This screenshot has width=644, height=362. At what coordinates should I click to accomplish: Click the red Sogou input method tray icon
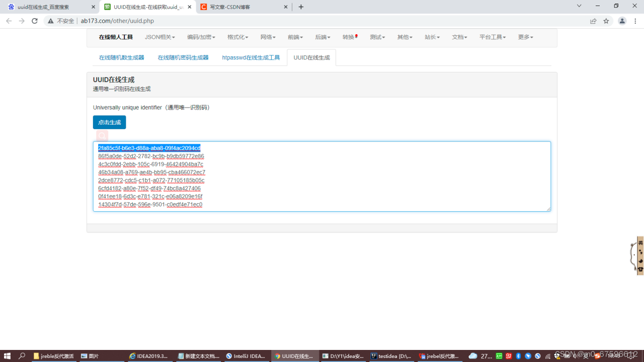[x=596, y=356]
